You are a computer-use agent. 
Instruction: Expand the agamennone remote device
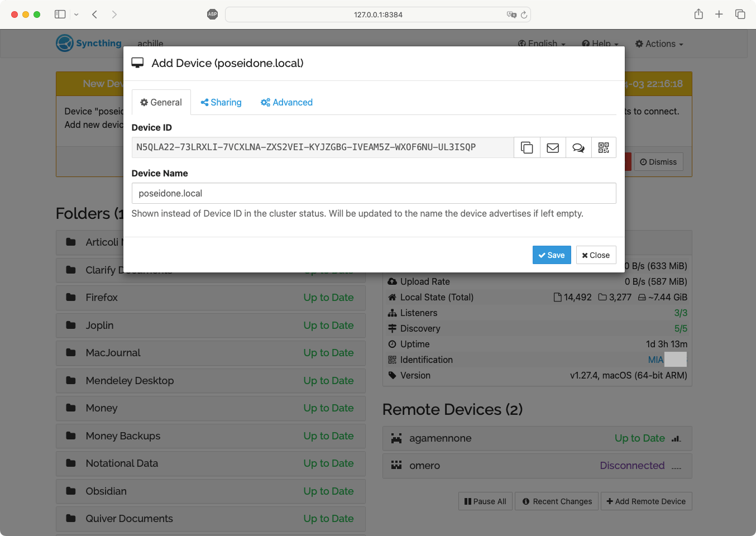coord(537,438)
